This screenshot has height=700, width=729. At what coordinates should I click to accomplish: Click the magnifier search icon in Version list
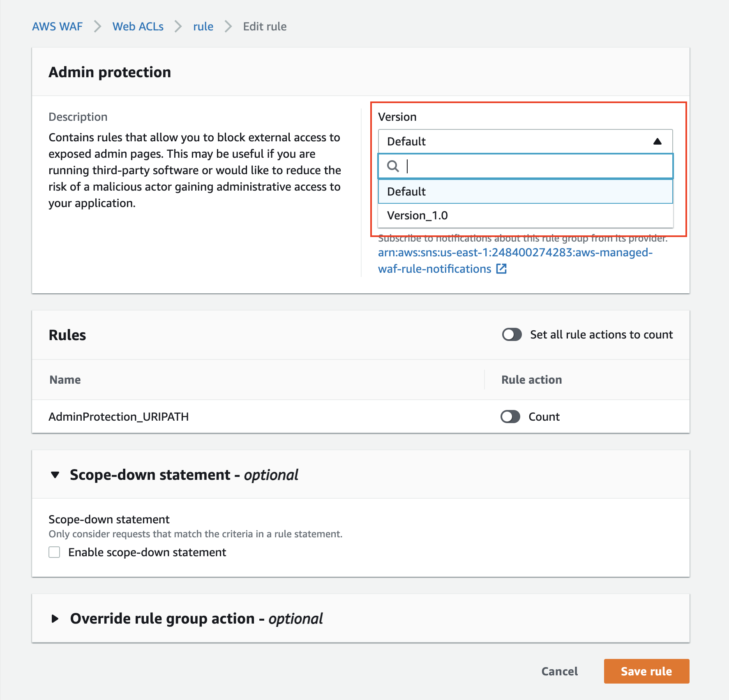(x=393, y=166)
